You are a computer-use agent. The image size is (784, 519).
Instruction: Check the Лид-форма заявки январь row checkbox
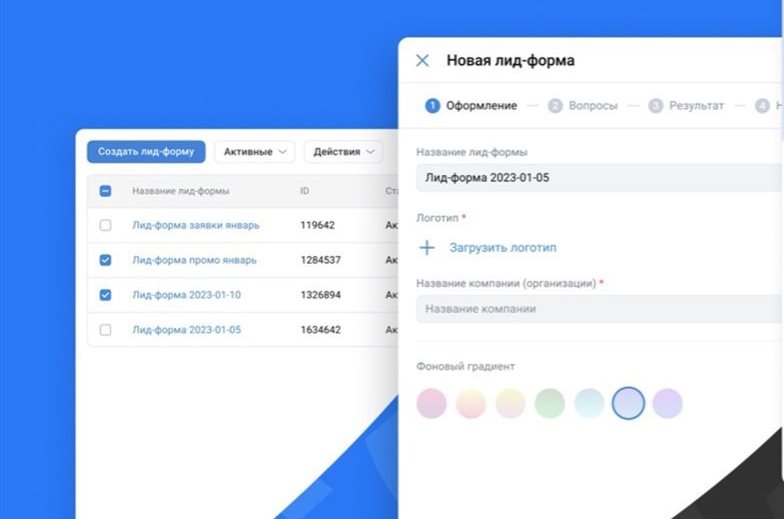click(106, 226)
